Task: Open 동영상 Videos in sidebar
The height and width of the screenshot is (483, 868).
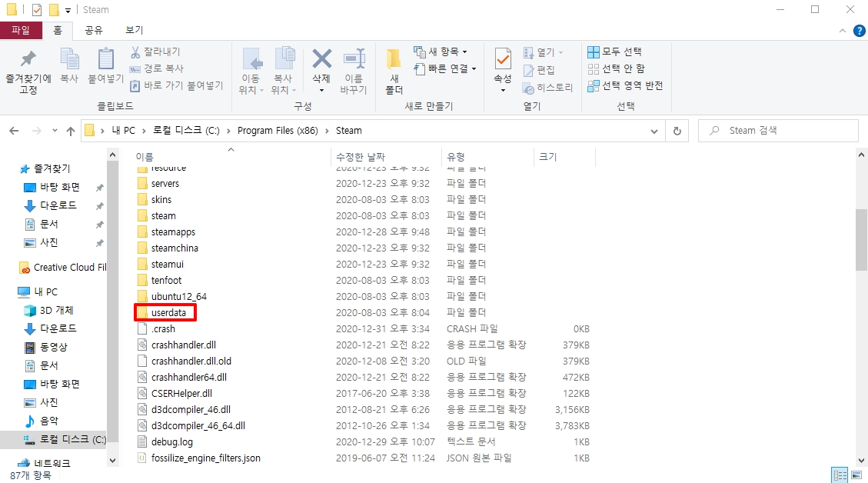Action: pos(54,348)
